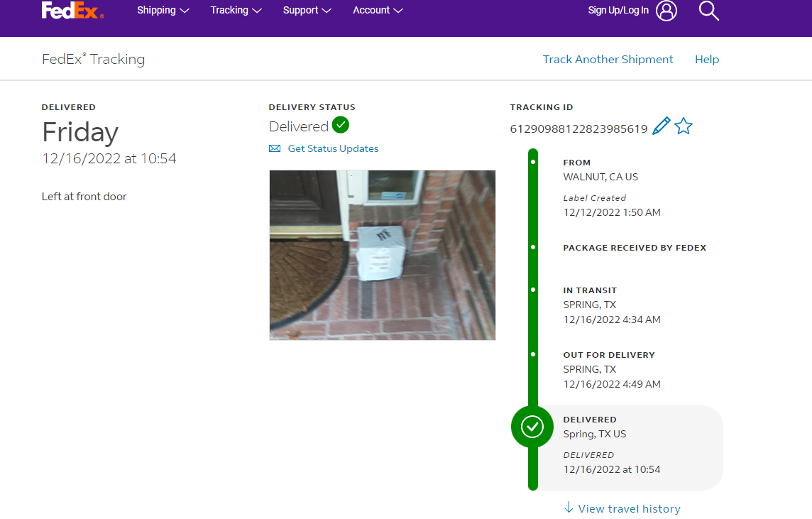Screen dimensions: 812x519
Task: Select the Out For Delivery timeline point
Action: (x=533, y=354)
